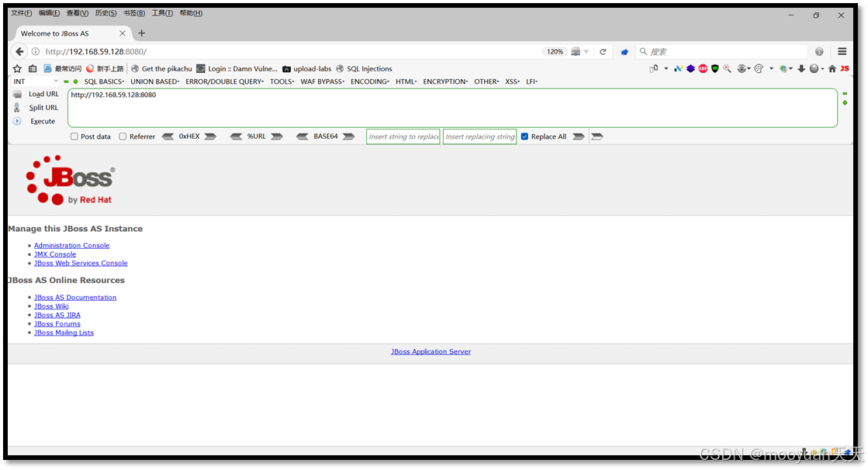This screenshot has width=868, height=470.
Task: Open the Administration Console link
Action: pyautogui.click(x=72, y=245)
